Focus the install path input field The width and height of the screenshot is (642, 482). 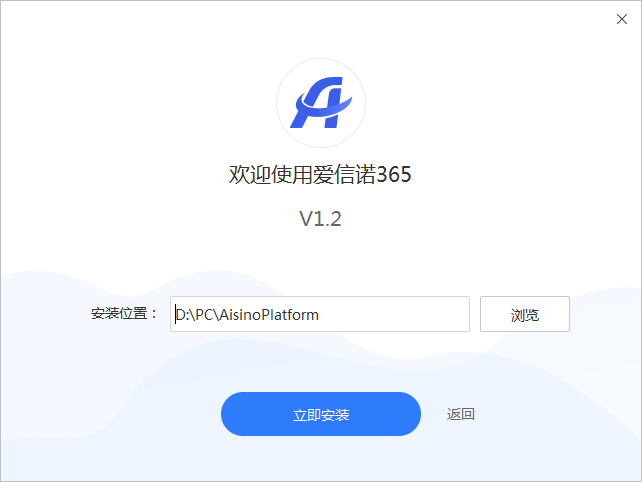coord(320,314)
